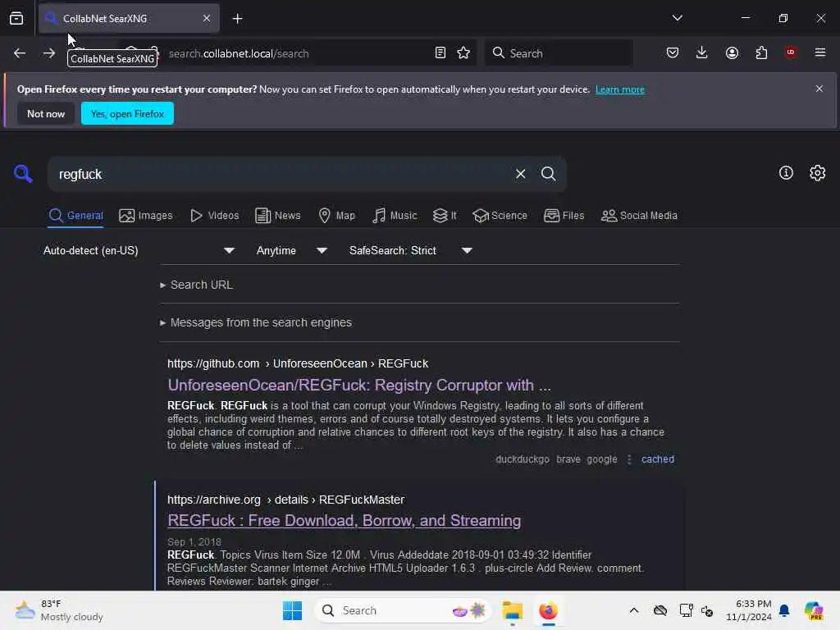The image size is (840, 630).
Task: Toggle reader view icon
Action: click(440, 52)
